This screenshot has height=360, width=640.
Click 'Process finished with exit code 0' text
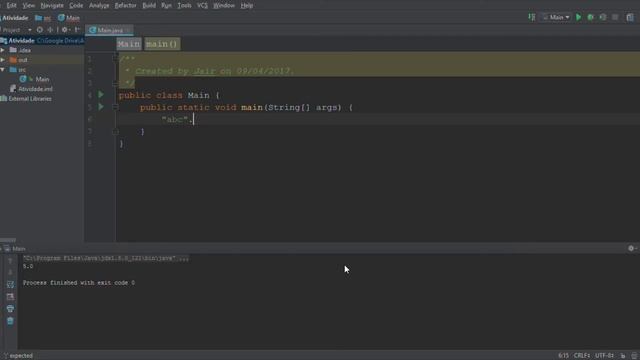79,282
